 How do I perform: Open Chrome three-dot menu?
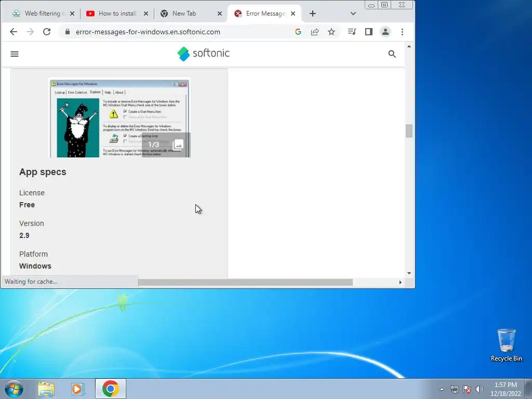coord(403,32)
